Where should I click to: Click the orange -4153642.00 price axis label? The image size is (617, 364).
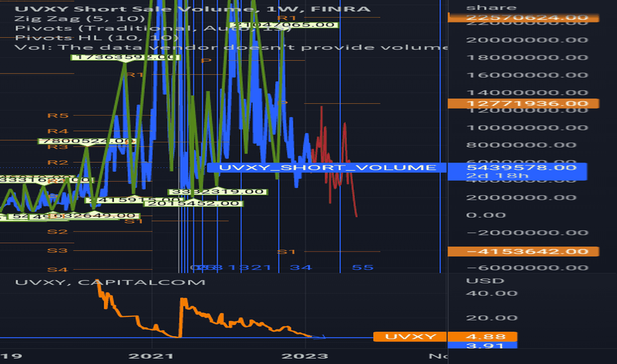pos(524,251)
